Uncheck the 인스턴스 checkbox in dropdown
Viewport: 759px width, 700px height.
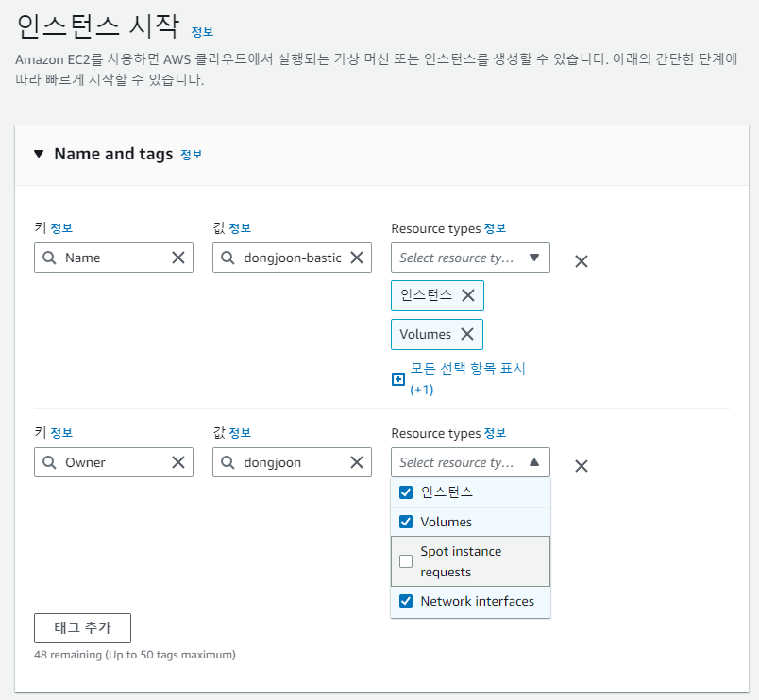point(406,492)
